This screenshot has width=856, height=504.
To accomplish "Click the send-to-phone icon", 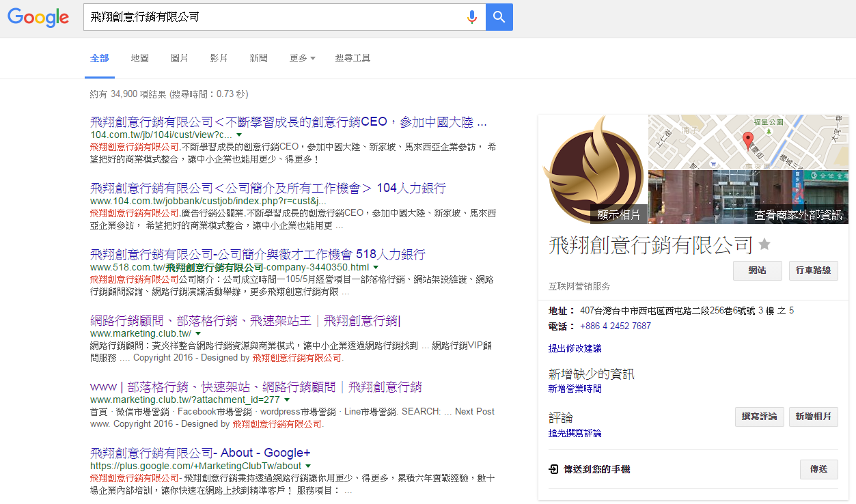I will pyautogui.click(x=553, y=470).
